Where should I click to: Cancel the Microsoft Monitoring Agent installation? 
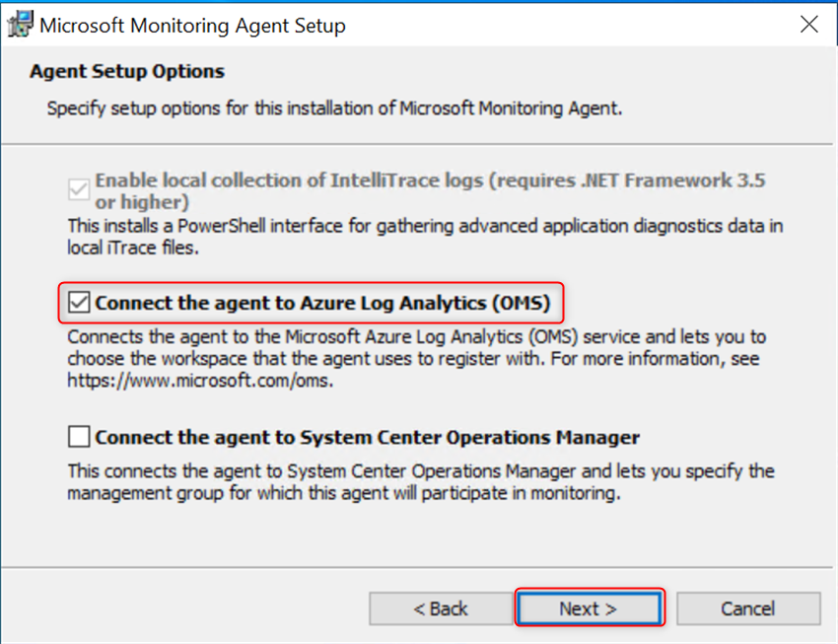748,608
